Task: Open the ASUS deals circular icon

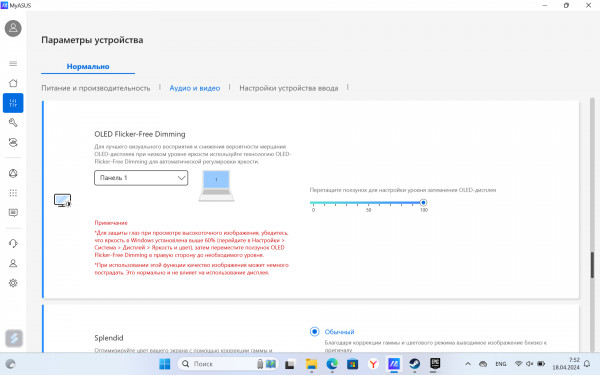Action: tap(13, 173)
